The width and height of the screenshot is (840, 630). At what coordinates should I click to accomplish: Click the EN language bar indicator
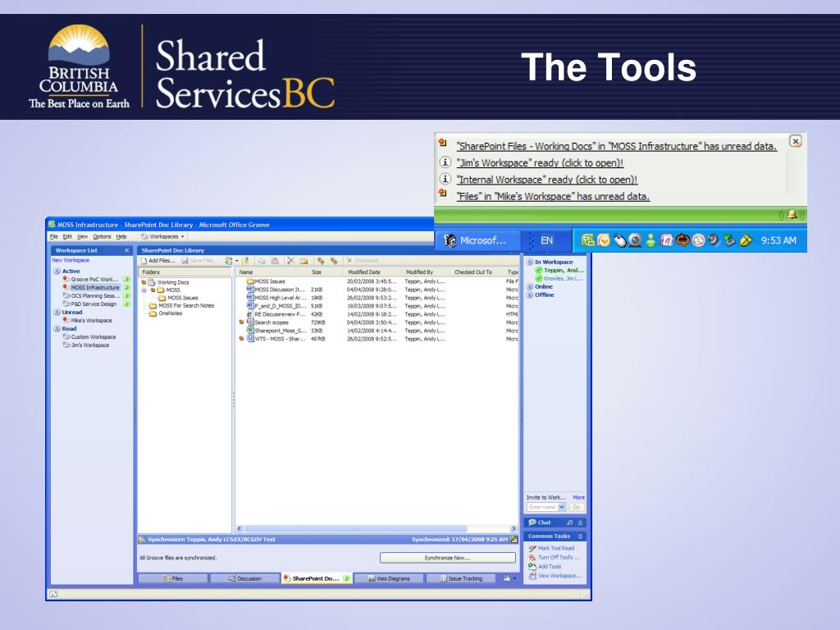coord(546,240)
